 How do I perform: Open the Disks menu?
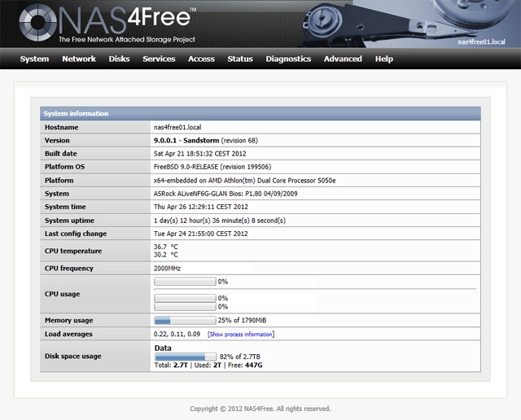point(119,59)
